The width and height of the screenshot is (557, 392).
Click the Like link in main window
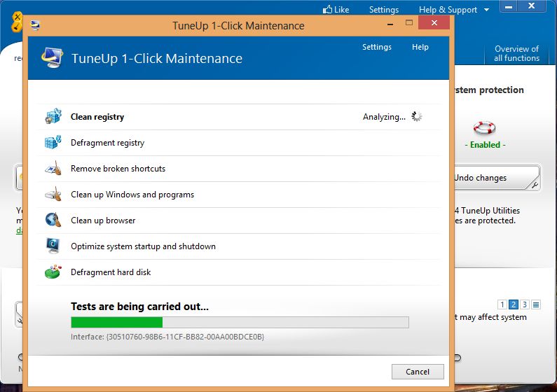coord(341,10)
